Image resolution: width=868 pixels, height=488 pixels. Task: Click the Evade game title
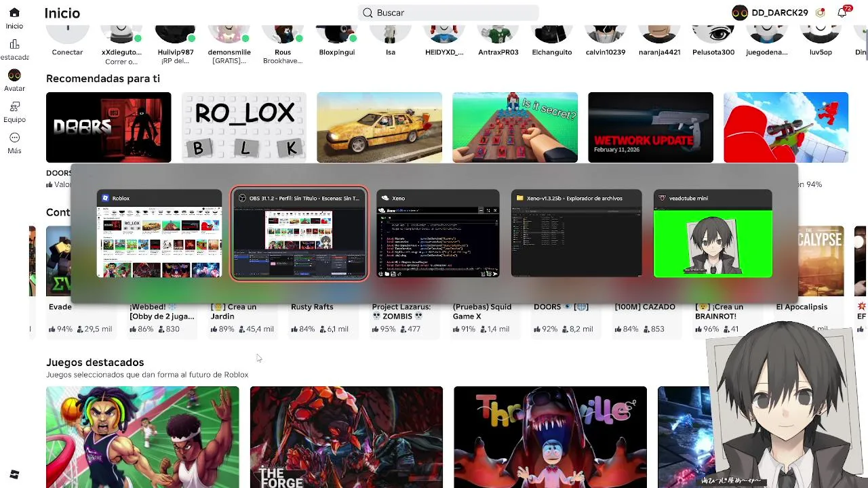tap(60, 307)
